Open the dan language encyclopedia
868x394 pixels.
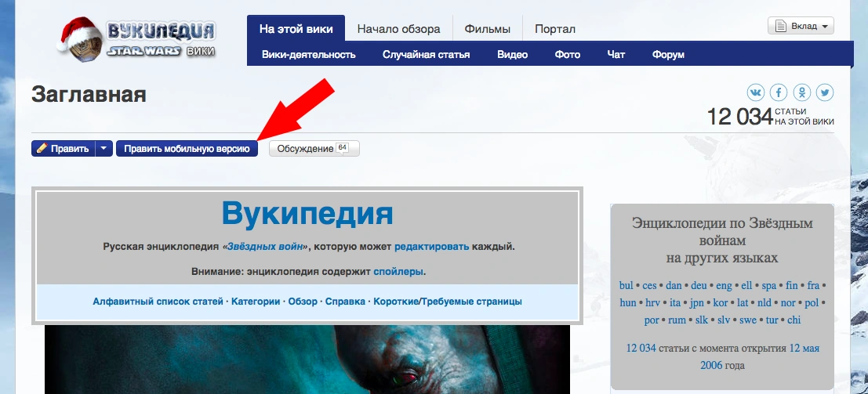(x=674, y=286)
